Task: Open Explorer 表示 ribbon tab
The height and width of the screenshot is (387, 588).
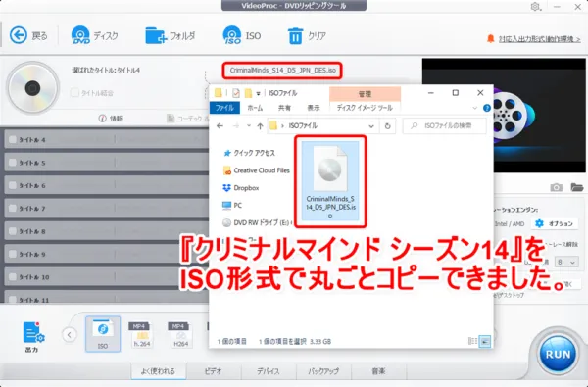Action: click(x=314, y=108)
